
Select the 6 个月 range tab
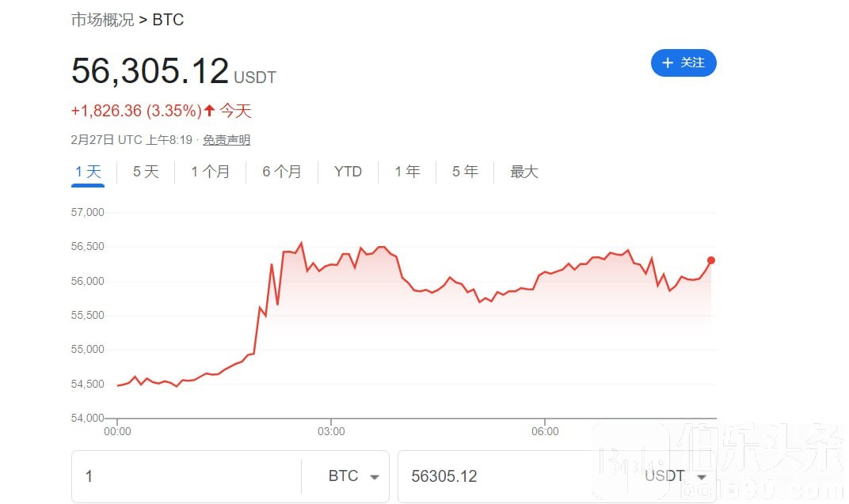click(x=282, y=172)
